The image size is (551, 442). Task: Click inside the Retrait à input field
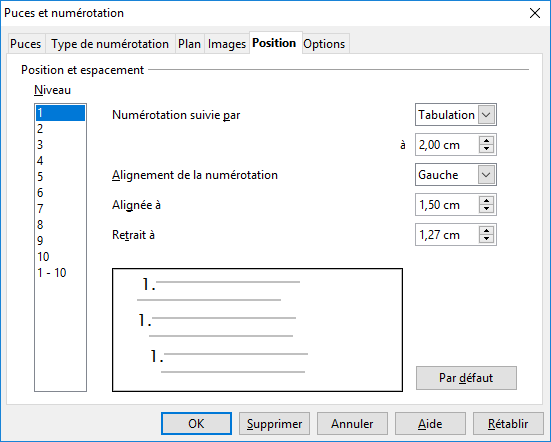tap(447, 234)
